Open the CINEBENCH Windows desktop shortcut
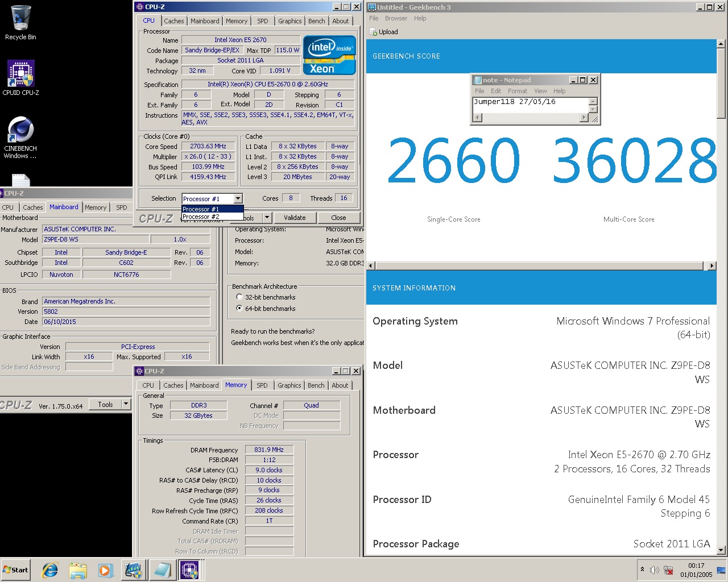The width and height of the screenshot is (728, 582). point(20,138)
